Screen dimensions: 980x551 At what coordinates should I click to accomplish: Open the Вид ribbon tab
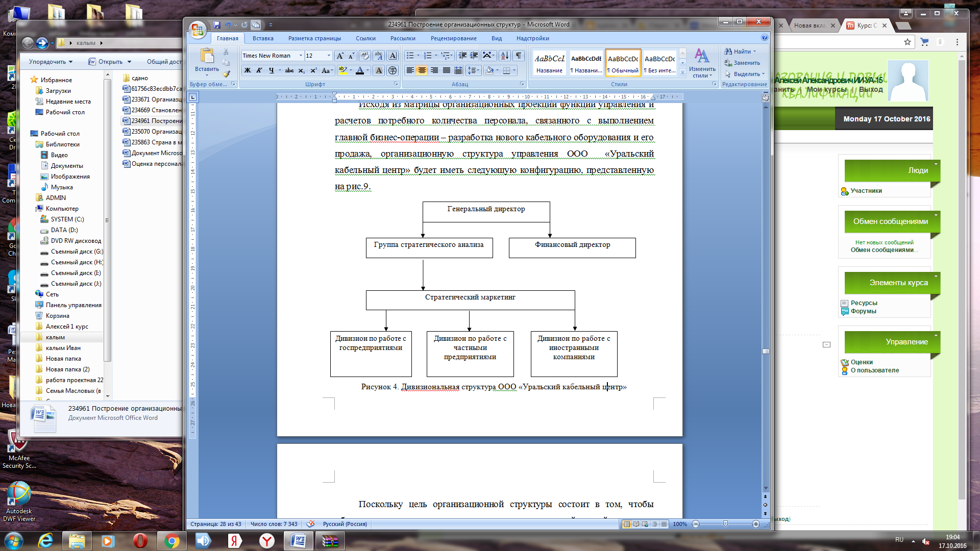point(497,38)
